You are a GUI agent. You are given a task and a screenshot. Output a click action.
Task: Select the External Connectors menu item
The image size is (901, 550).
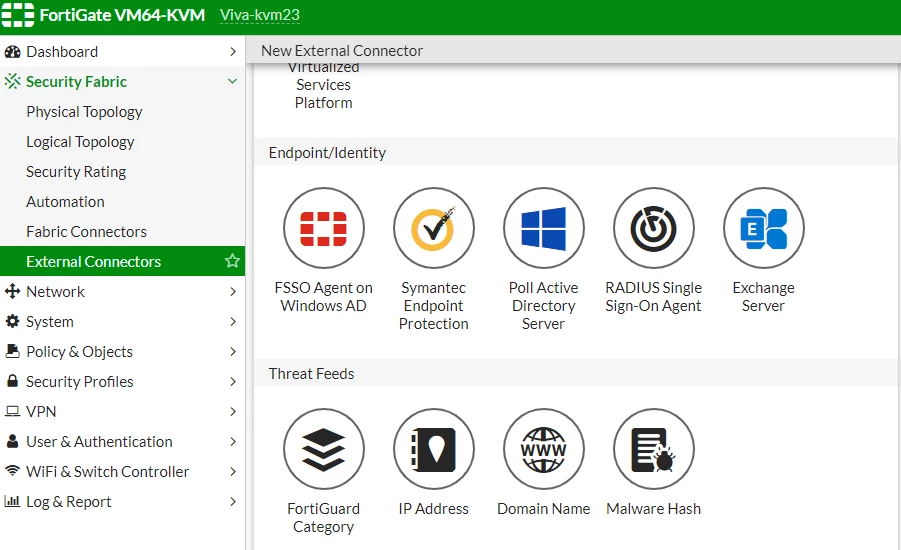click(122, 261)
